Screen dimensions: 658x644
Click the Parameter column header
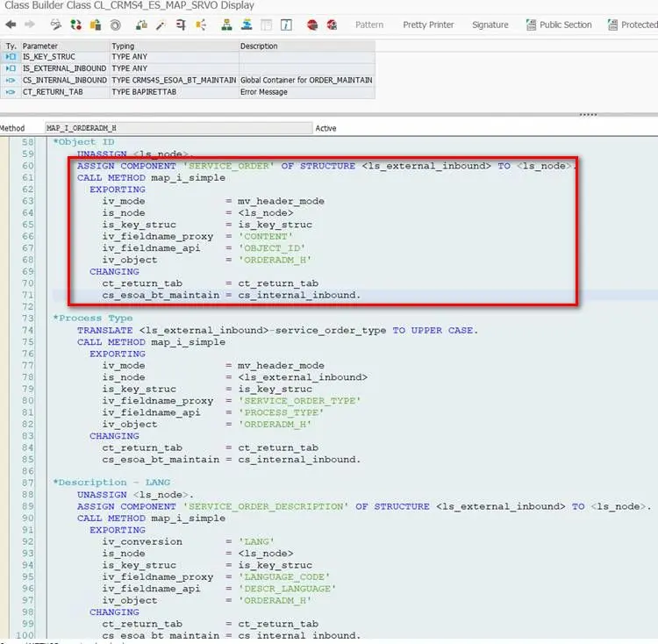(65, 47)
